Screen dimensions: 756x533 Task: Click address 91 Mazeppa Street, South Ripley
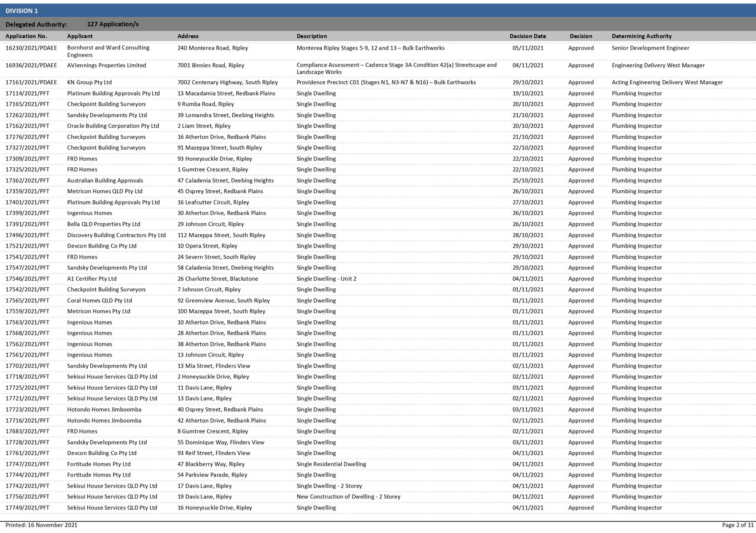pyautogui.click(x=220, y=148)
